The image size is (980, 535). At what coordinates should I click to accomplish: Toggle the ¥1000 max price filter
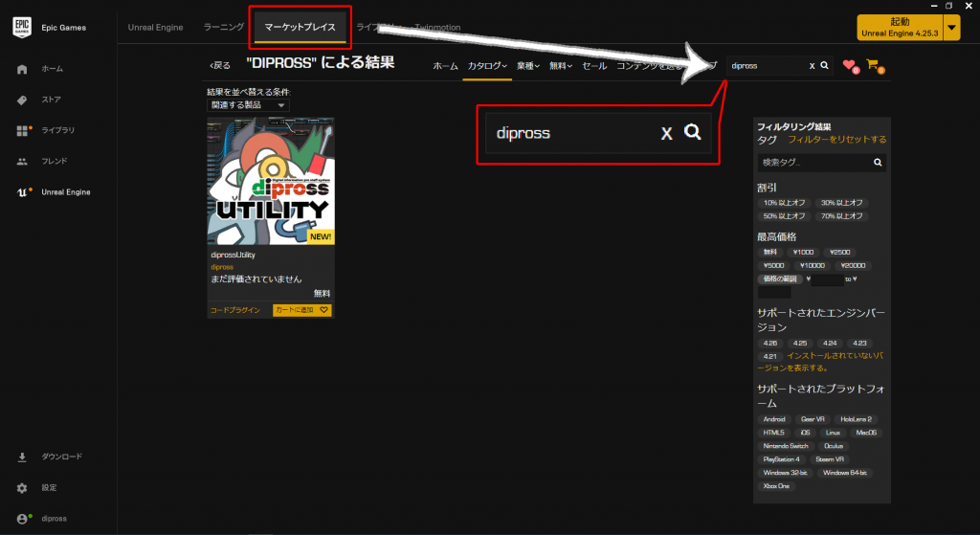pos(803,253)
